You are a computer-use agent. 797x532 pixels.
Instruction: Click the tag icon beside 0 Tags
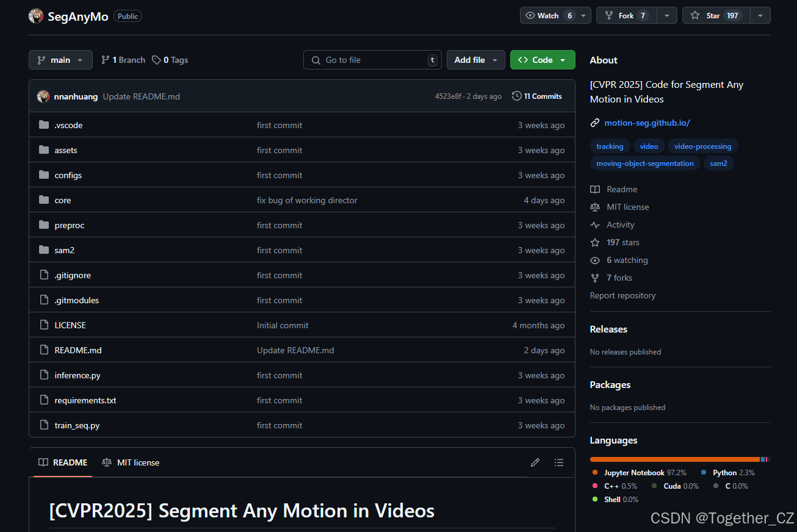tap(157, 60)
